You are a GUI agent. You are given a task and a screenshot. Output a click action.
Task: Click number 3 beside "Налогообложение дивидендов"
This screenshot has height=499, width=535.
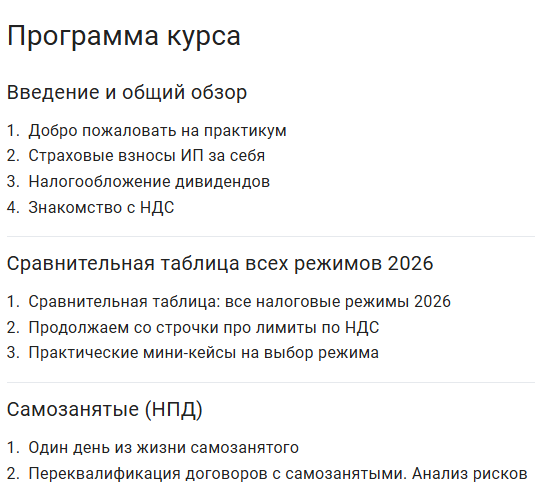pos(13,182)
